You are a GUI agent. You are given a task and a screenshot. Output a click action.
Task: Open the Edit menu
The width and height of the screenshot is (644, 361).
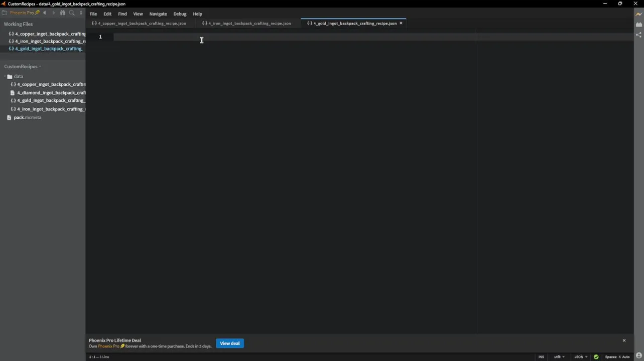pos(107,14)
